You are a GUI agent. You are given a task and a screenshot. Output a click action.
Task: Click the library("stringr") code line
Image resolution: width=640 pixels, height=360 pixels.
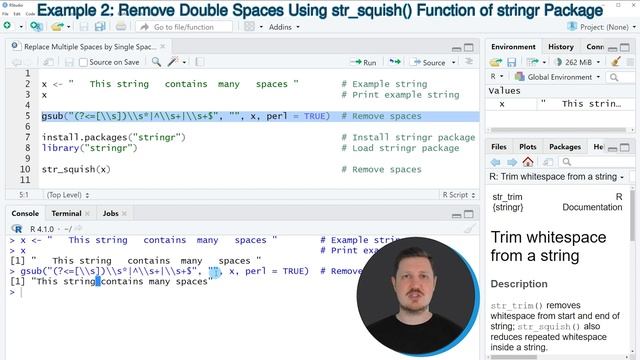click(89, 148)
